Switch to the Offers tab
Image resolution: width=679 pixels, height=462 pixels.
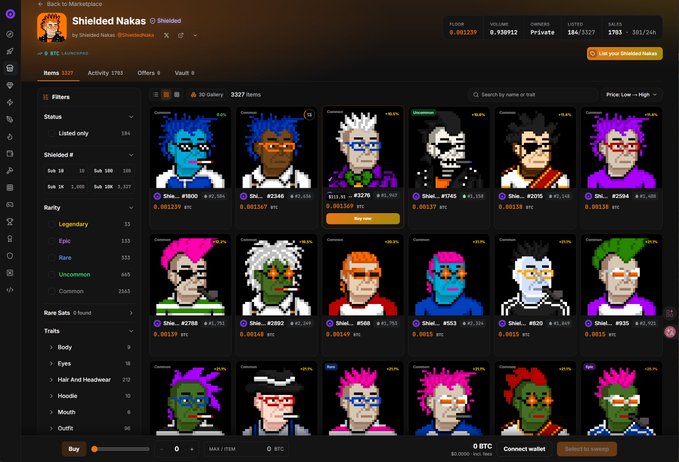point(149,73)
